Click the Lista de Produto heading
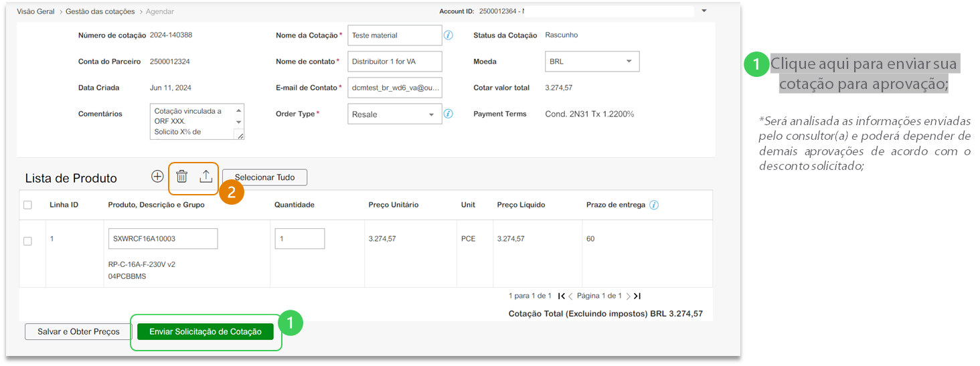 [71, 179]
